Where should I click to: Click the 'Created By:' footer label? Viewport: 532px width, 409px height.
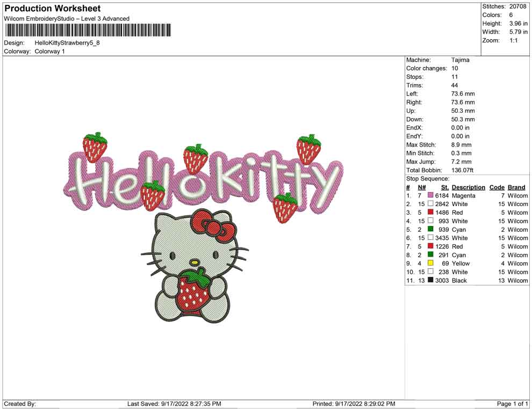pos(20,404)
